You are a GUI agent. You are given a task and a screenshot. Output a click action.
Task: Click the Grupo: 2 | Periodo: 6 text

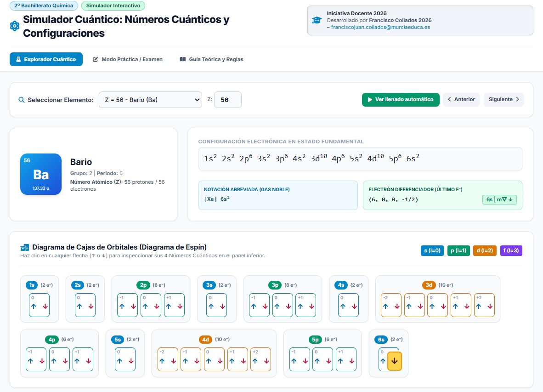click(96, 173)
